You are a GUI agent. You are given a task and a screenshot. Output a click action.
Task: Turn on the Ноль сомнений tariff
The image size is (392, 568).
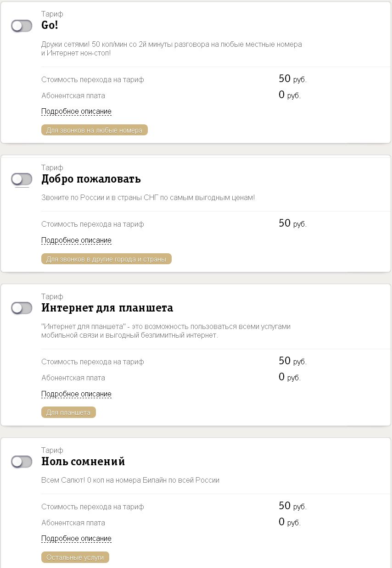22,462
